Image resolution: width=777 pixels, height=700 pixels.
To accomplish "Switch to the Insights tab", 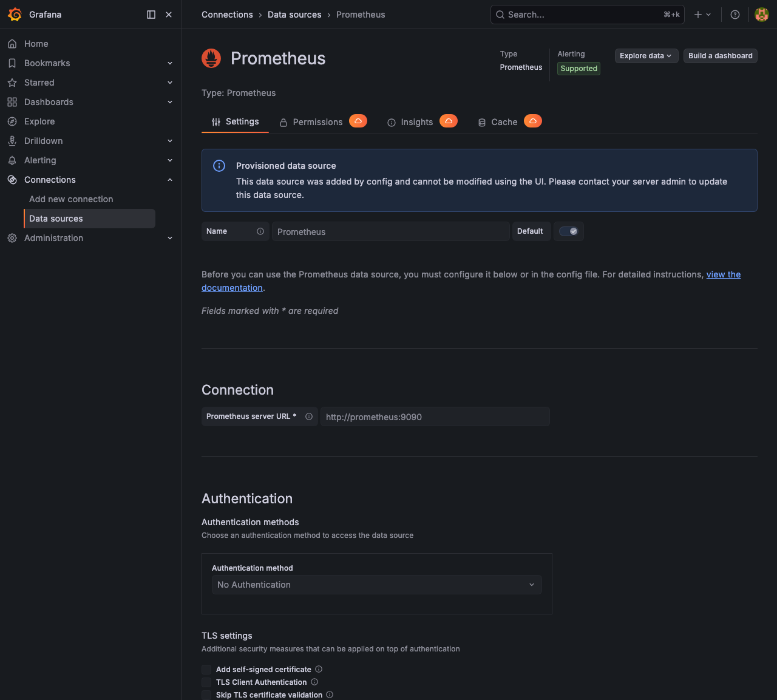I will 422,121.
